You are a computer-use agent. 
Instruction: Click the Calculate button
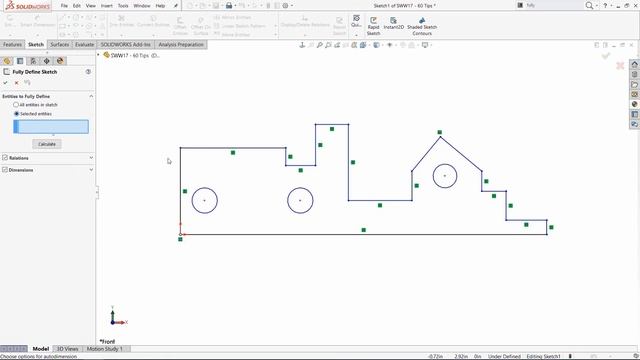click(47, 144)
